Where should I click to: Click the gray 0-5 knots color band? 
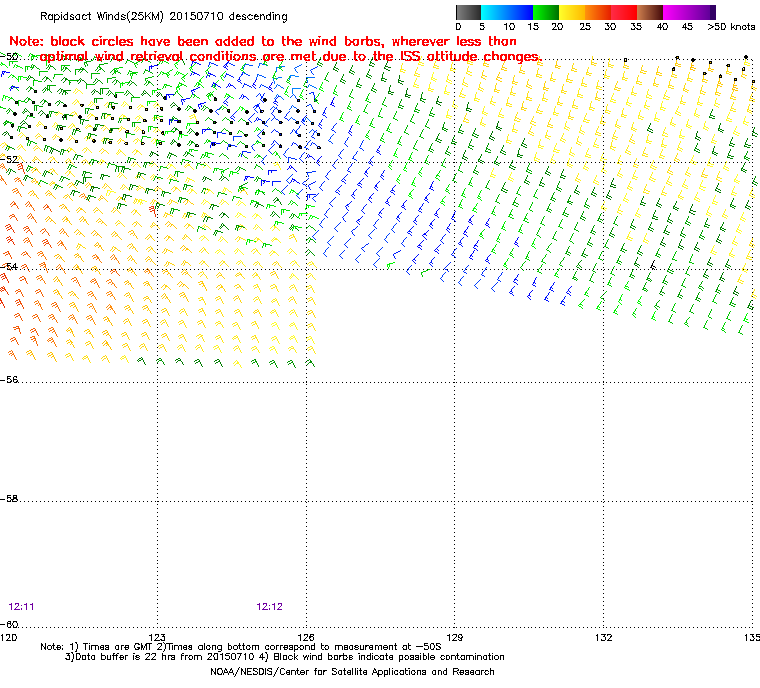(x=468, y=12)
